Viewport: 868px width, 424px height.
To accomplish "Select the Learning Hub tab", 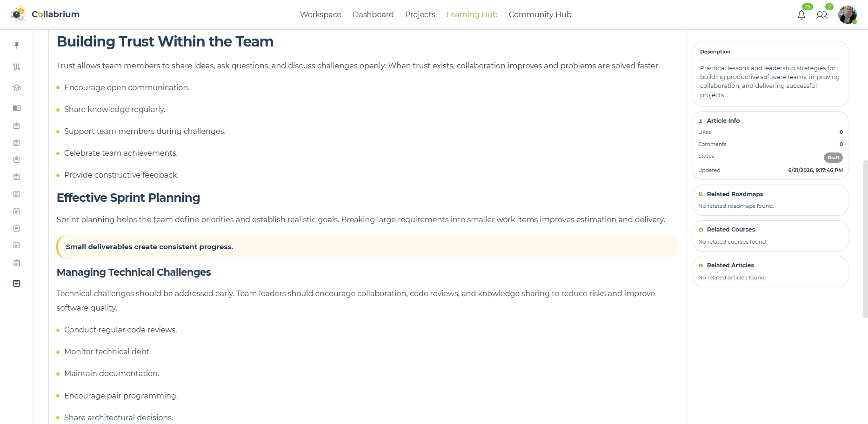I will [472, 14].
